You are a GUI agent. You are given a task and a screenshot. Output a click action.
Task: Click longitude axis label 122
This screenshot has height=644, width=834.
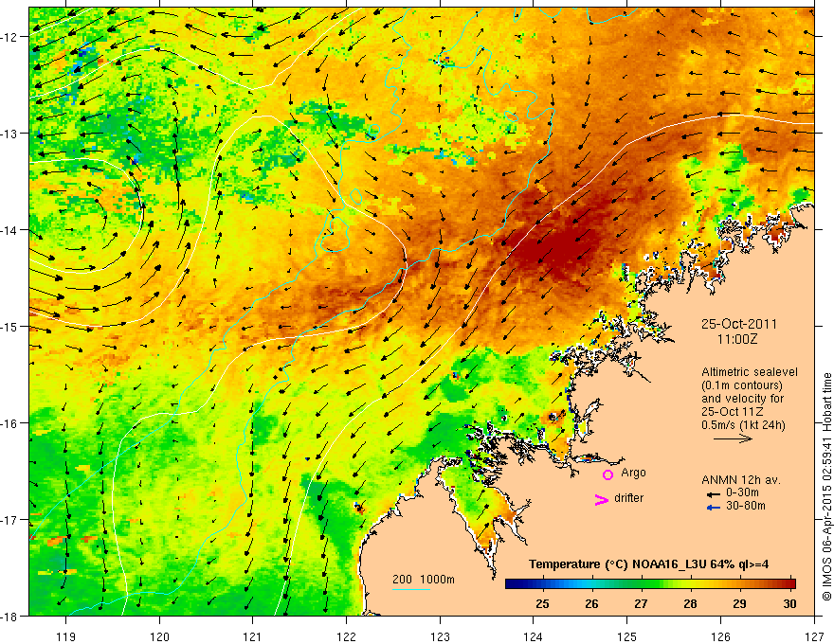pos(346,636)
